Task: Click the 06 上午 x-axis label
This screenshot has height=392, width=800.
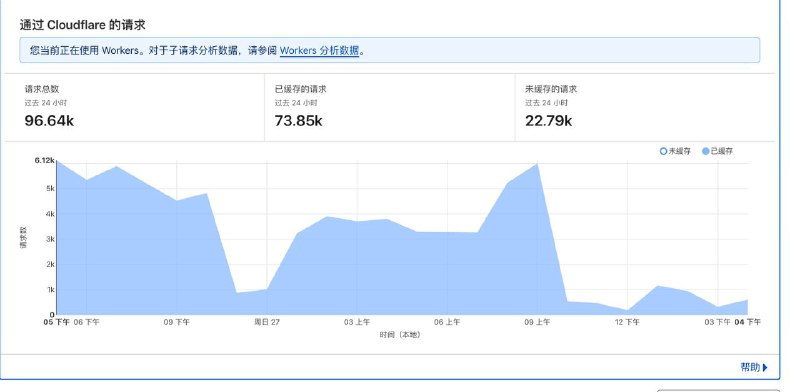Action: (447, 322)
